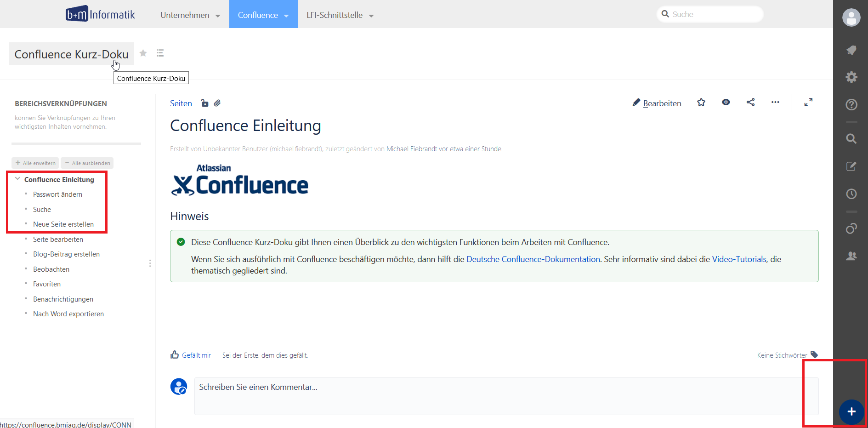The width and height of the screenshot is (868, 428).
Task: Click the Confluence Einleitung page heading
Action: coord(245,126)
